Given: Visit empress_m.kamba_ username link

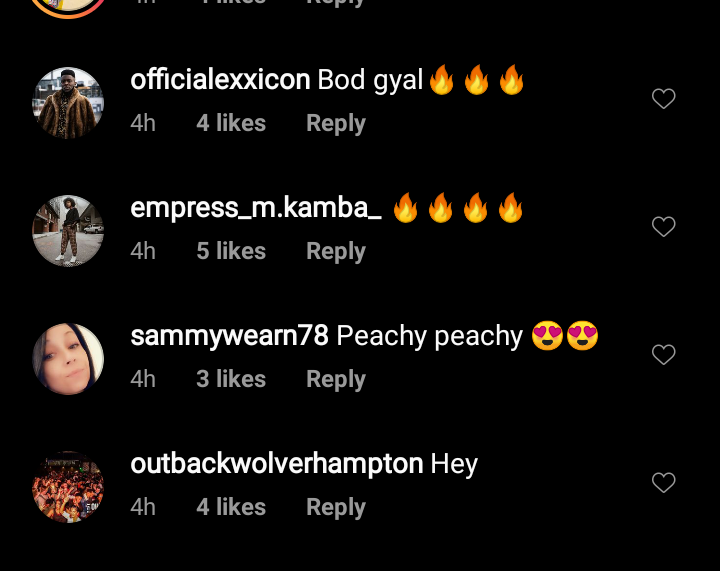Looking at the screenshot, I should tap(256, 208).
